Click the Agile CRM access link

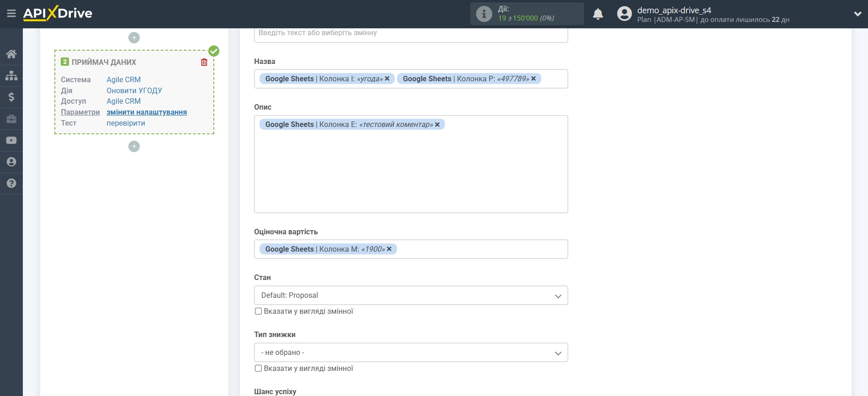click(123, 101)
